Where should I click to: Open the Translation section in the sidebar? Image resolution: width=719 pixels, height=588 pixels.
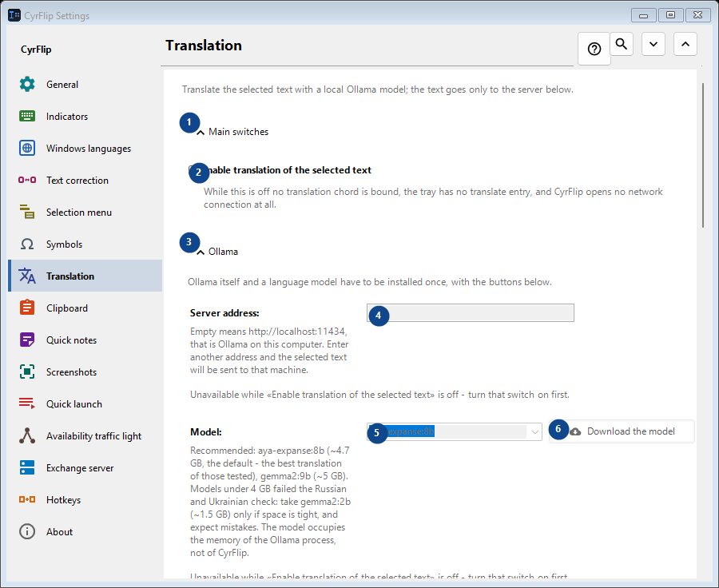pyautogui.click(x=85, y=276)
